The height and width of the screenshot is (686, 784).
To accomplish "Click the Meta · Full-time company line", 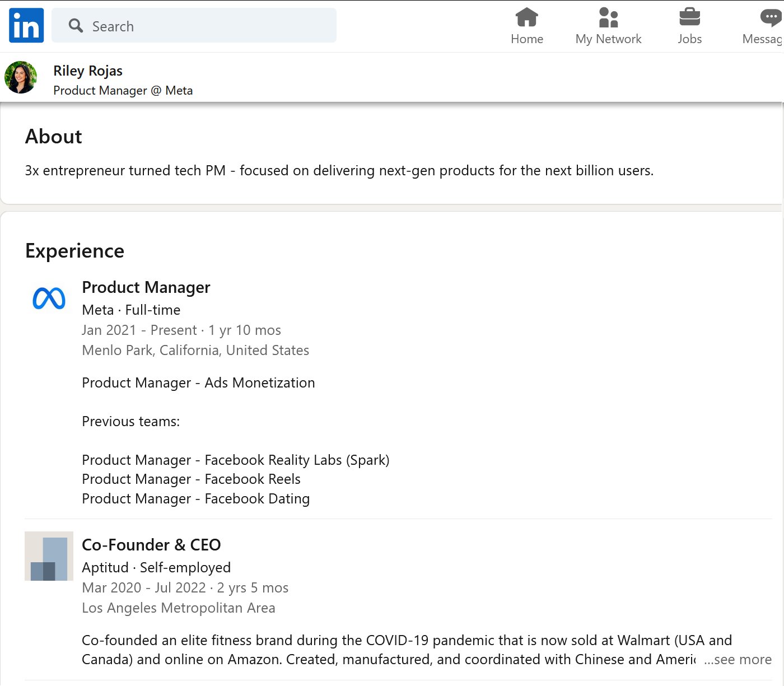I will click(131, 310).
